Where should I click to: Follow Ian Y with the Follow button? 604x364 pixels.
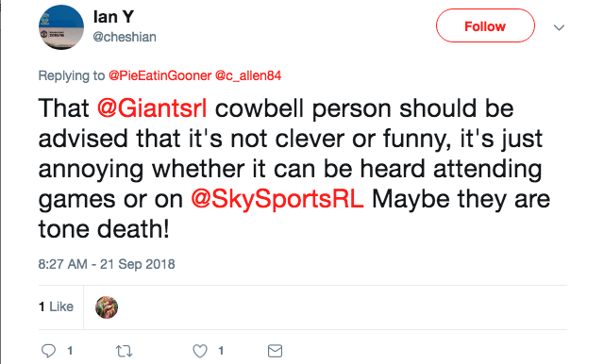point(485,25)
